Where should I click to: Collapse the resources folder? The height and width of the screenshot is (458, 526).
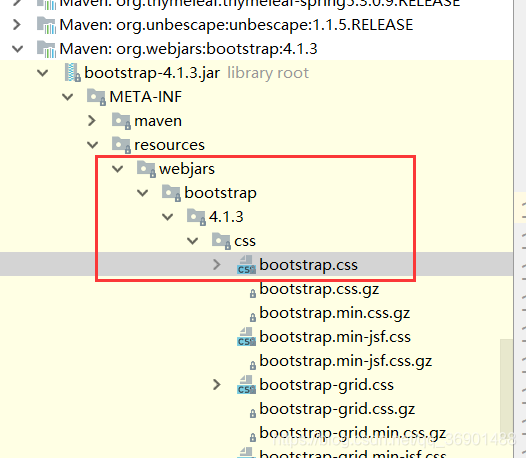click(93, 145)
